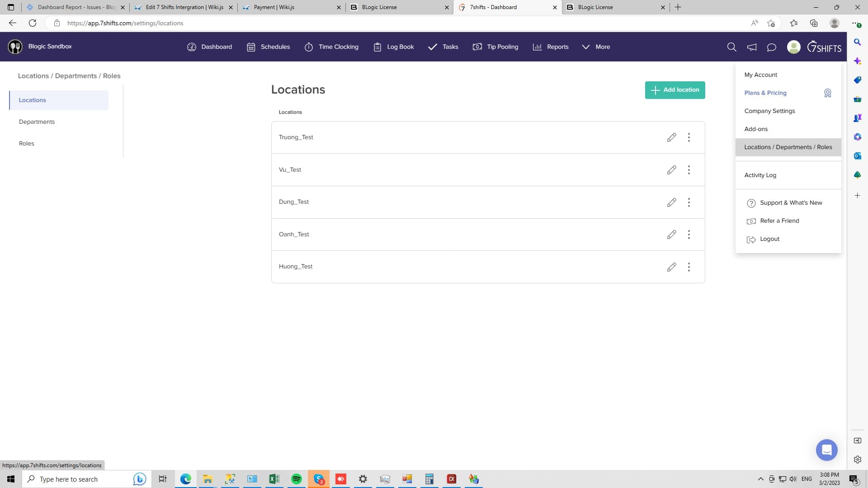Viewport: 868px width, 488px height.
Task: Edit the Huong_Test location
Action: click(671, 267)
